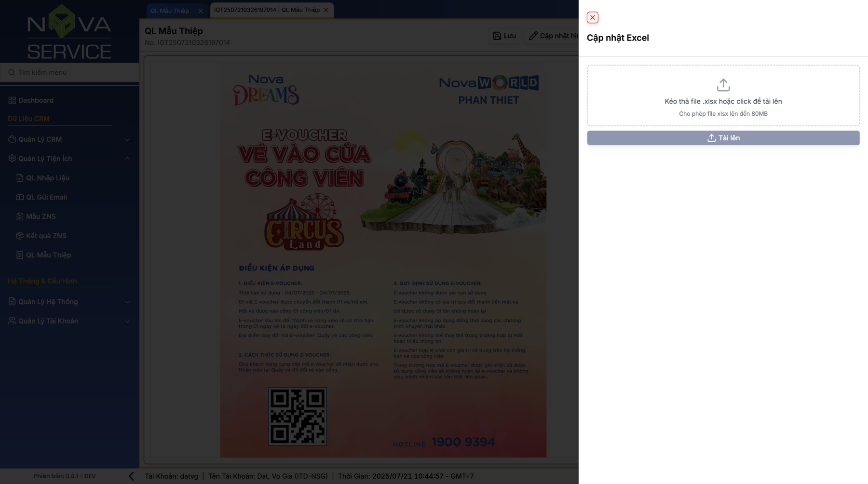Click the QL Gửi Email envelope icon

pos(20,197)
